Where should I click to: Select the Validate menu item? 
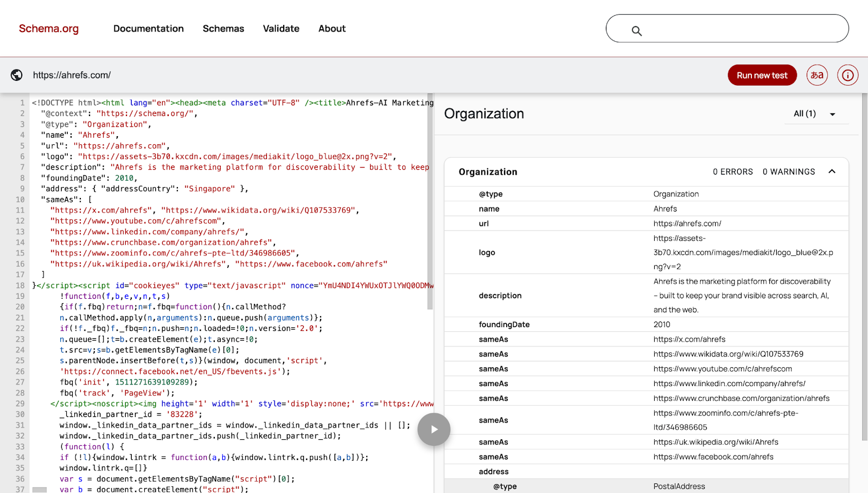click(281, 28)
